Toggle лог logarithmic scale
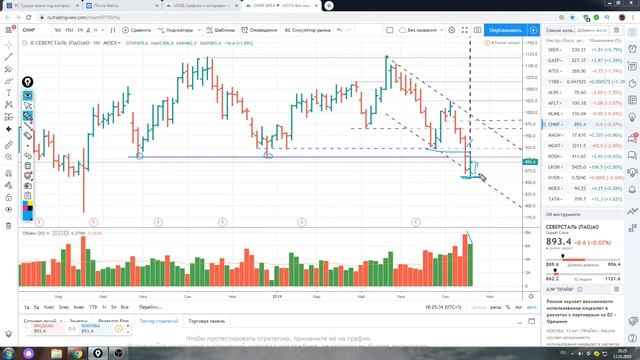640x360 pixels. pos(518,307)
